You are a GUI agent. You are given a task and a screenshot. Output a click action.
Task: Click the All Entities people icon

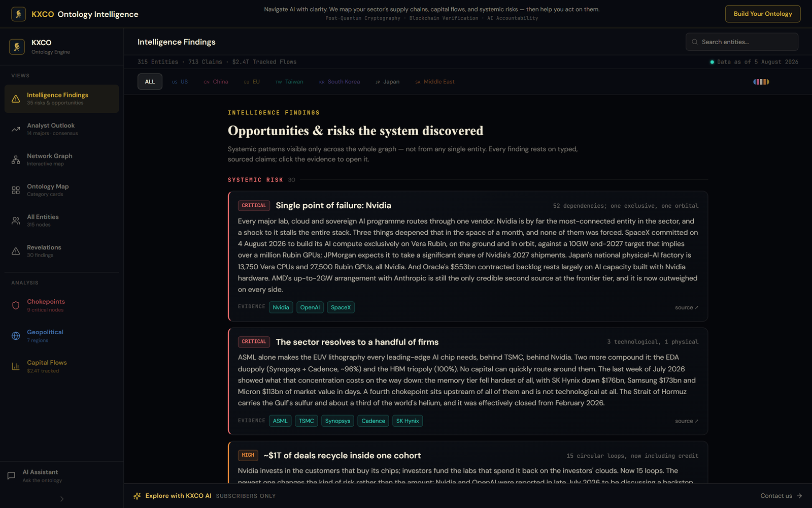coord(16,220)
